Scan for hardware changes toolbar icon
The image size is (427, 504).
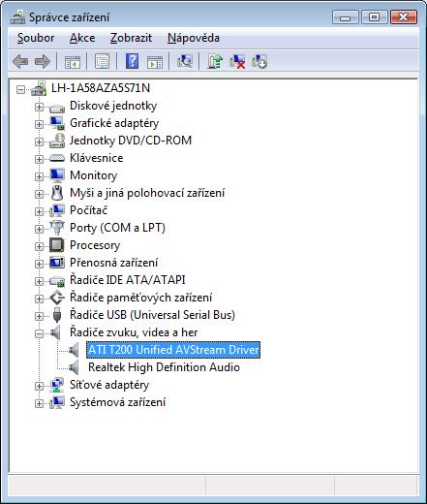[185, 61]
